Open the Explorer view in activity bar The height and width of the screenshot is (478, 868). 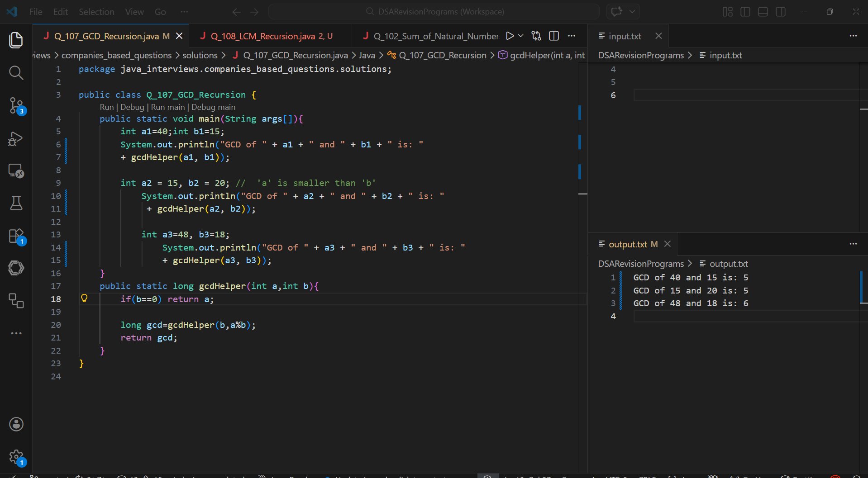pyautogui.click(x=16, y=40)
